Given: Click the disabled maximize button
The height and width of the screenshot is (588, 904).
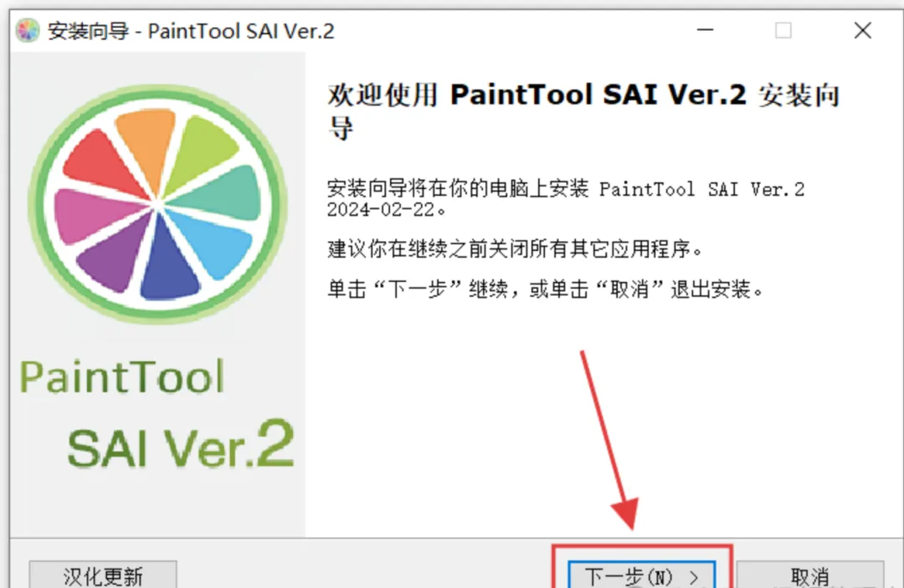Looking at the screenshot, I should click(x=783, y=30).
